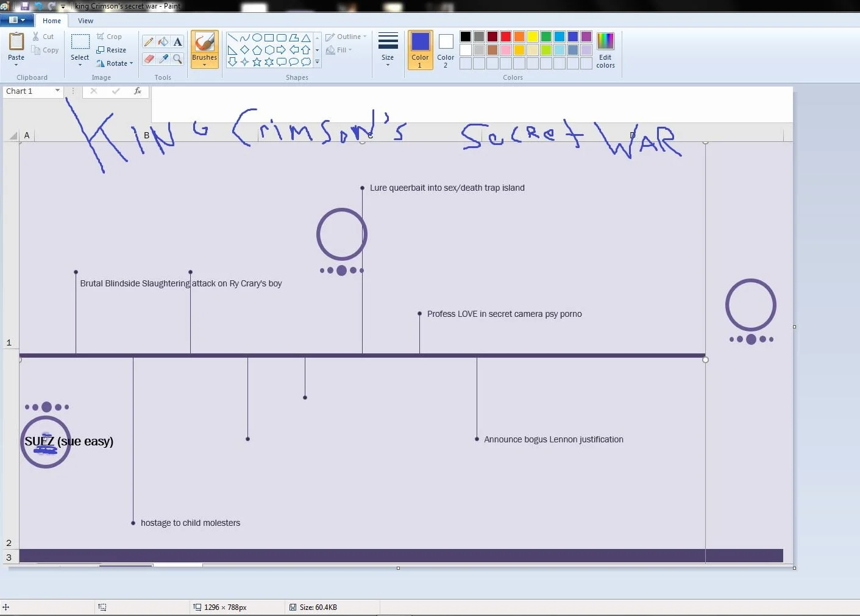Image resolution: width=860 pixels, height=616 pixels.
Task: Select the Eraser tool
Action: point(149,59)
